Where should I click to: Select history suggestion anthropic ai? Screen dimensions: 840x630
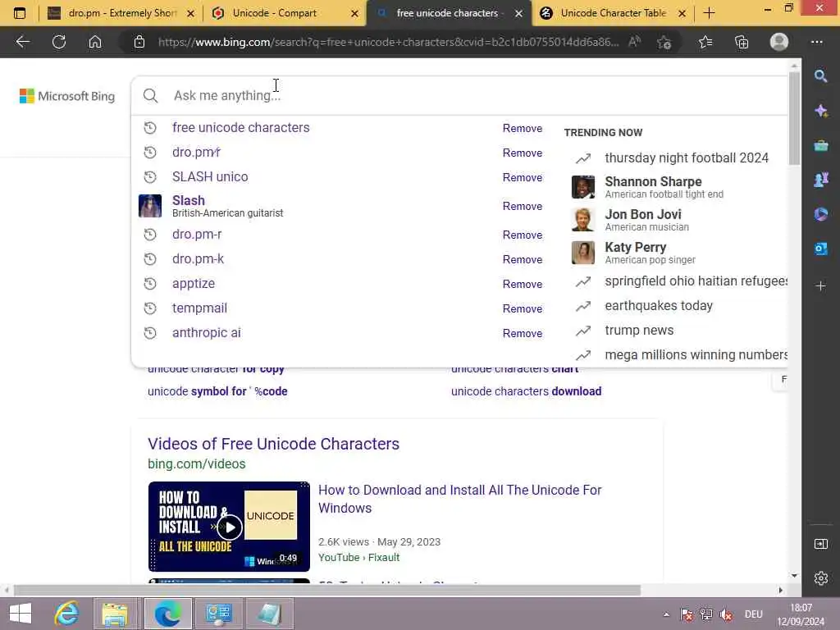click(x=206, y=333)
